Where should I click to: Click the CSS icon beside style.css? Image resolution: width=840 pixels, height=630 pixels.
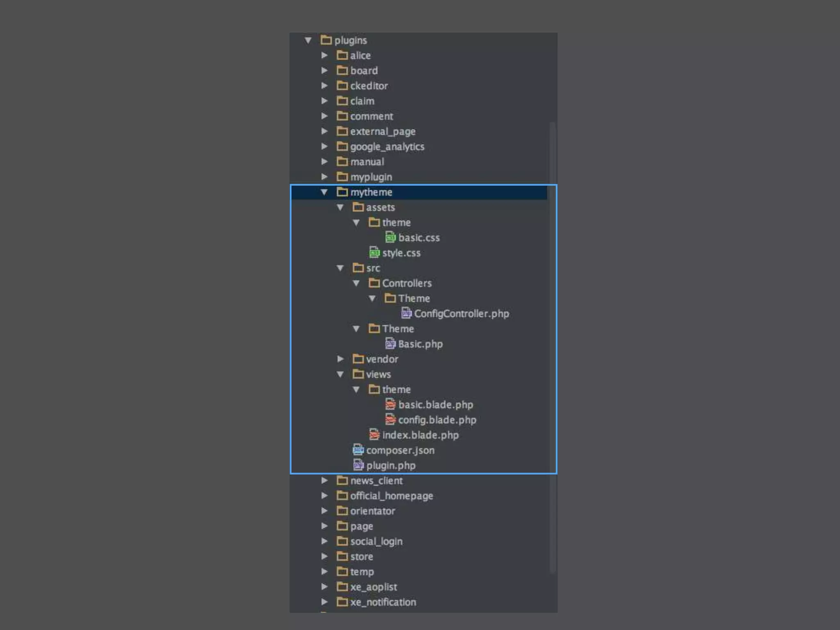click(x=374, y=253)
